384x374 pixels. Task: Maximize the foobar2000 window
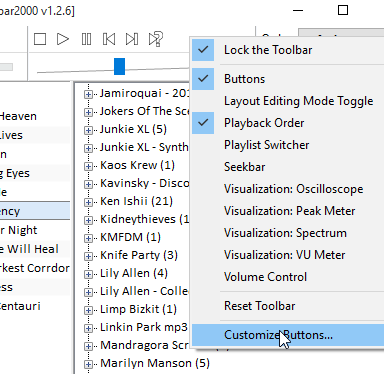343,11
